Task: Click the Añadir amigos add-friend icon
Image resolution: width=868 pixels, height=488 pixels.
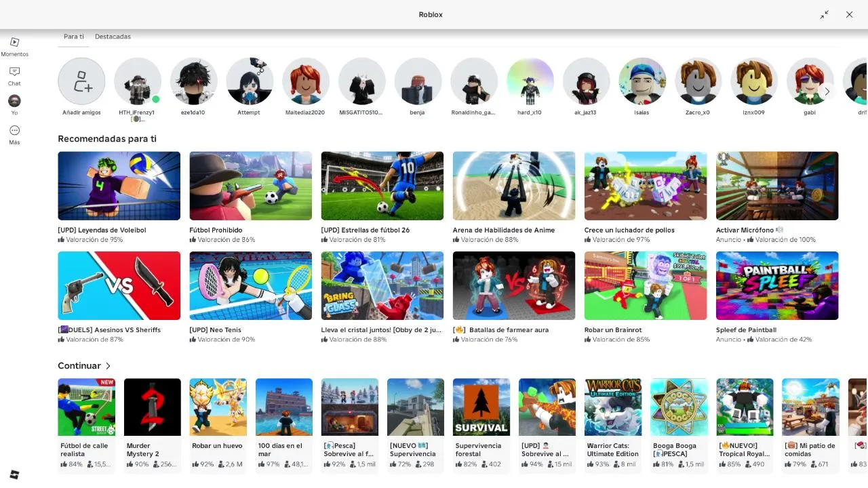Action: pyautogui.click(x=81, y=81)
